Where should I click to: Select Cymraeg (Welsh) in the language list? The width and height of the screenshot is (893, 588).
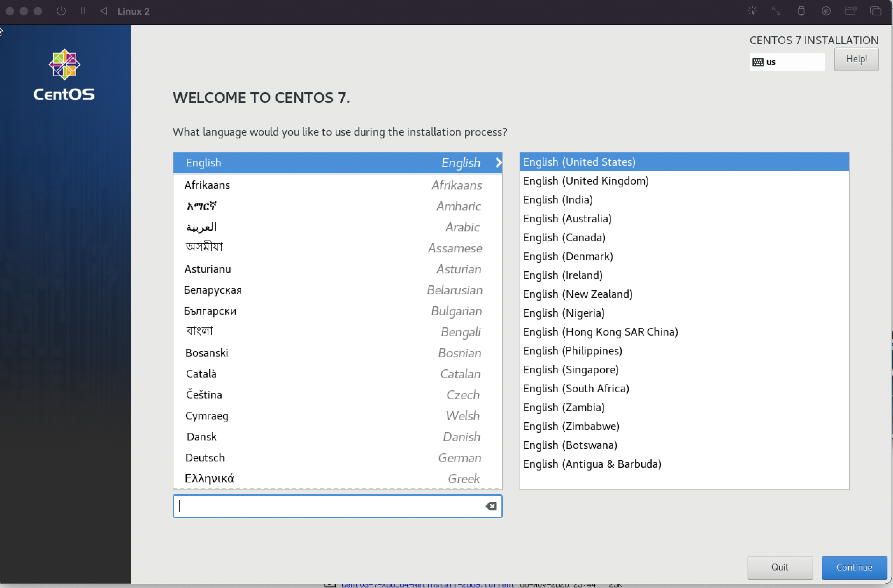(337, 416)
